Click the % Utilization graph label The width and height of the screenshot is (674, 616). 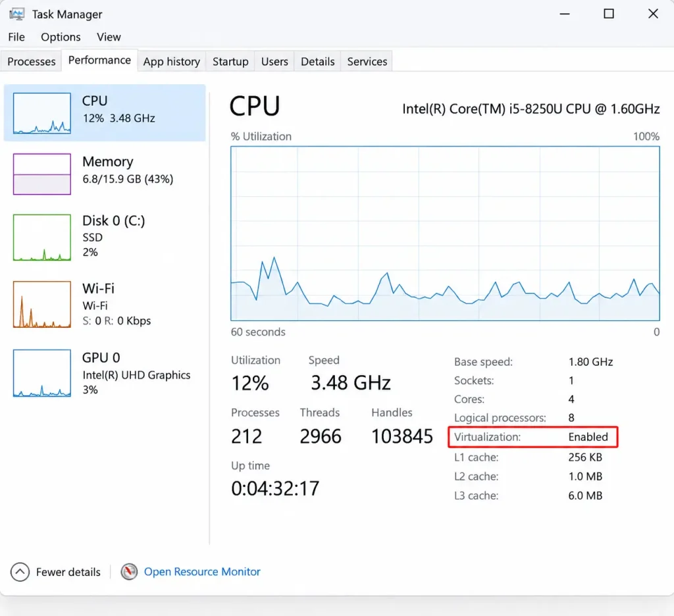click(261, 137)
